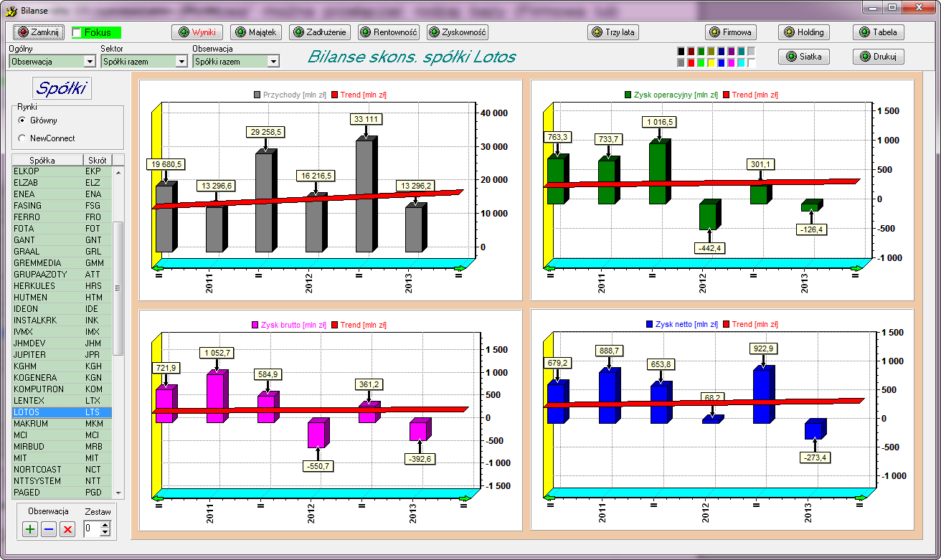Click the company list scroll-down arrow
The width and height of the screenshot is (941, 560).
pyautogui.click(x=118, y=493)
